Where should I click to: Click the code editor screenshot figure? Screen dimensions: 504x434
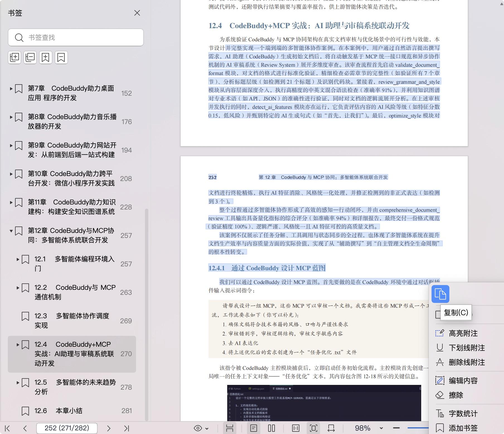pos(324,403)
